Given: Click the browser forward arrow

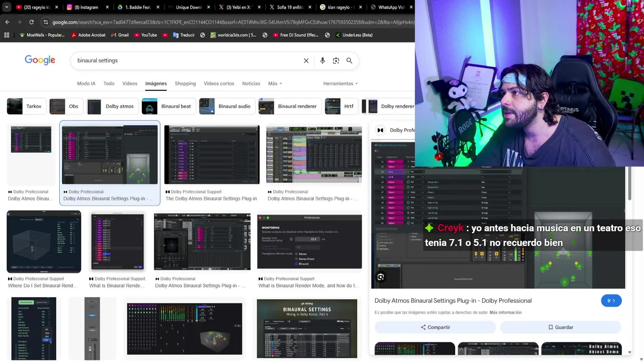Looking at the screenshot, I should [x=19, y=22].
